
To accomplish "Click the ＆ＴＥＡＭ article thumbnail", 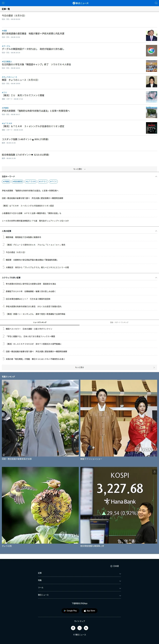I will (x=151, y=128).
